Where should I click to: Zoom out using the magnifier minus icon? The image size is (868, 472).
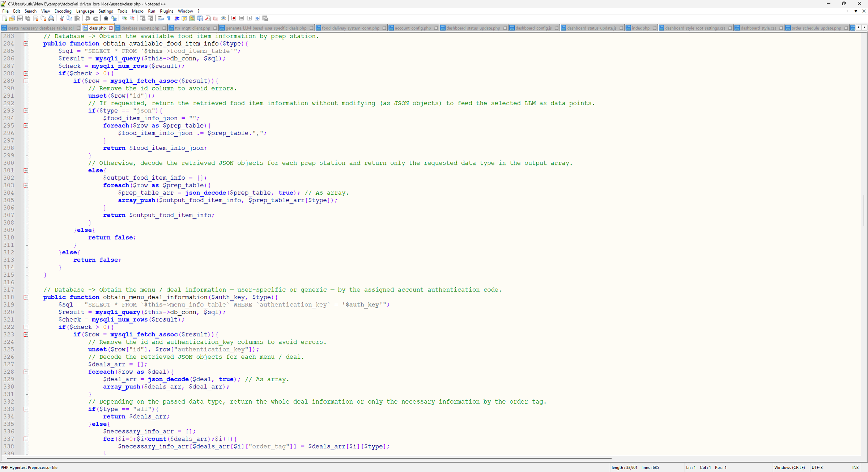132,18
